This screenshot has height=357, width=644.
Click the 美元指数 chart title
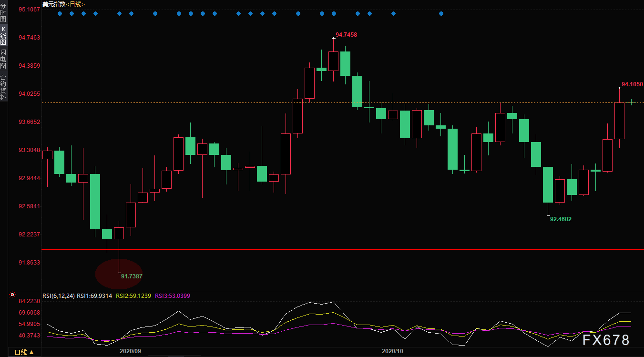coord(53,4)
